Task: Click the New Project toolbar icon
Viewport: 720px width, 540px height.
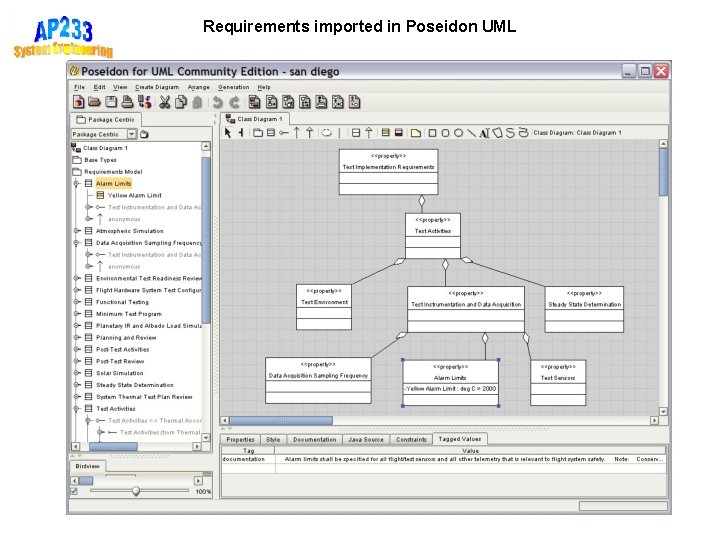Action: [79, 102]
